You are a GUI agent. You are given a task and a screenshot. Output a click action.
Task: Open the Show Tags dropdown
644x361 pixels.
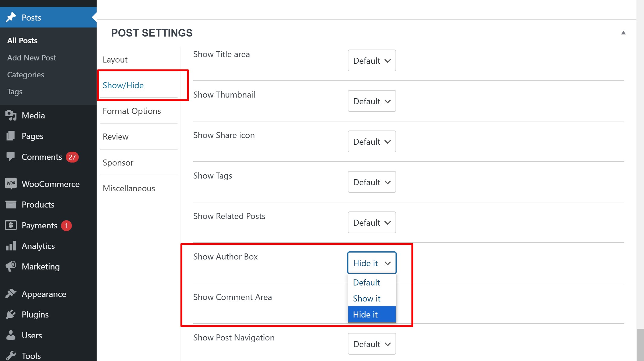pyautogui.click(x=372, y=182)
